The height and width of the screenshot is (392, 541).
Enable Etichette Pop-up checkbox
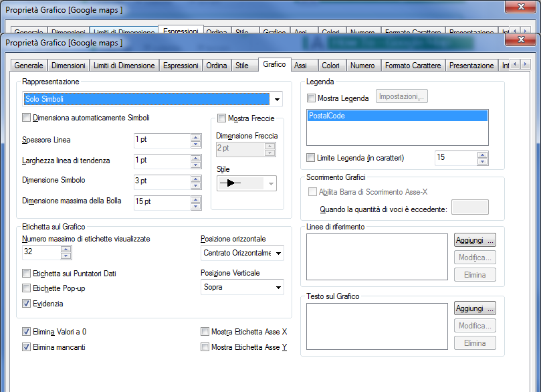pyautogui.click(x=26, y=288)
